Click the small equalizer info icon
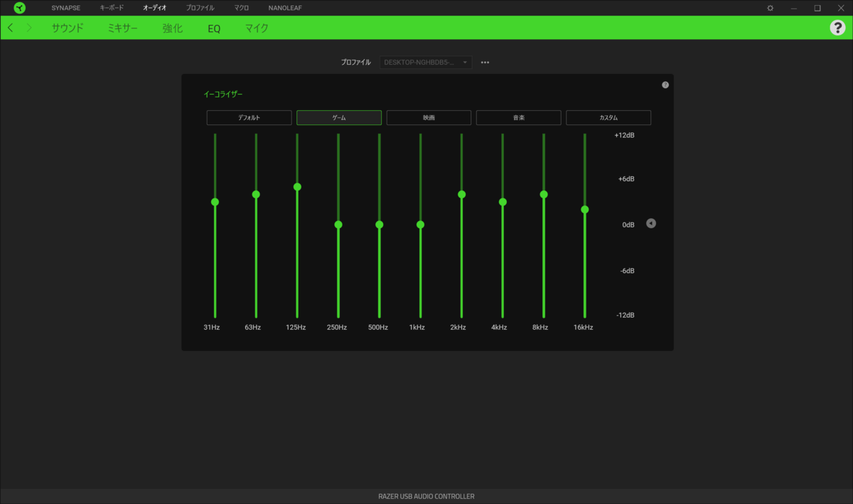This screenshot has height=504, width=853. pos(665,85)
